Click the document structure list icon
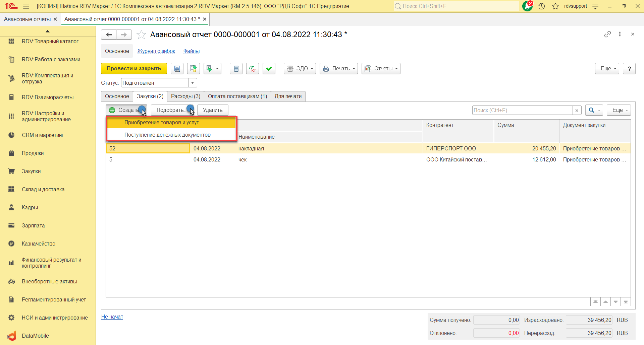This screenshot has width=644, height=345. point(236,69)
